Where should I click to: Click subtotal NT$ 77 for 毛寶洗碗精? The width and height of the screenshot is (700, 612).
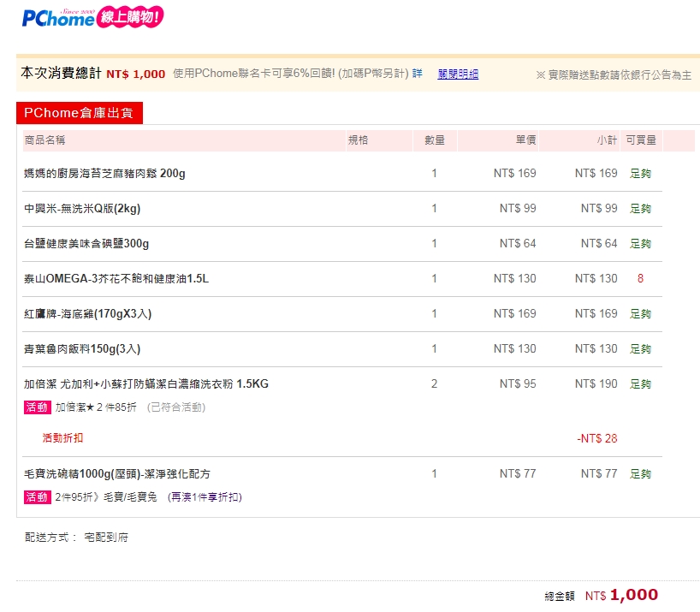[599, 473]
